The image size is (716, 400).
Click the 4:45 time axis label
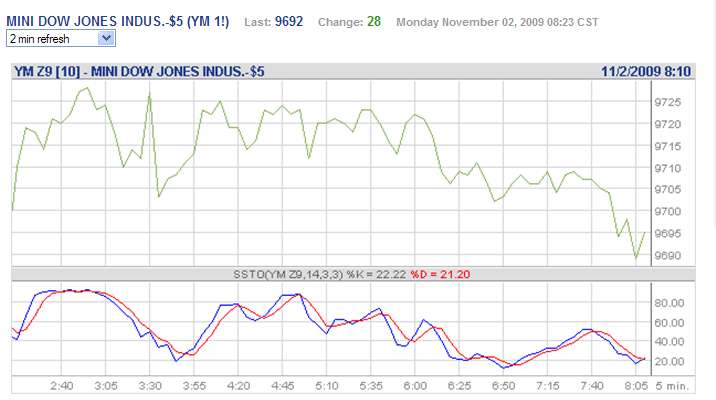coord(283,386)
